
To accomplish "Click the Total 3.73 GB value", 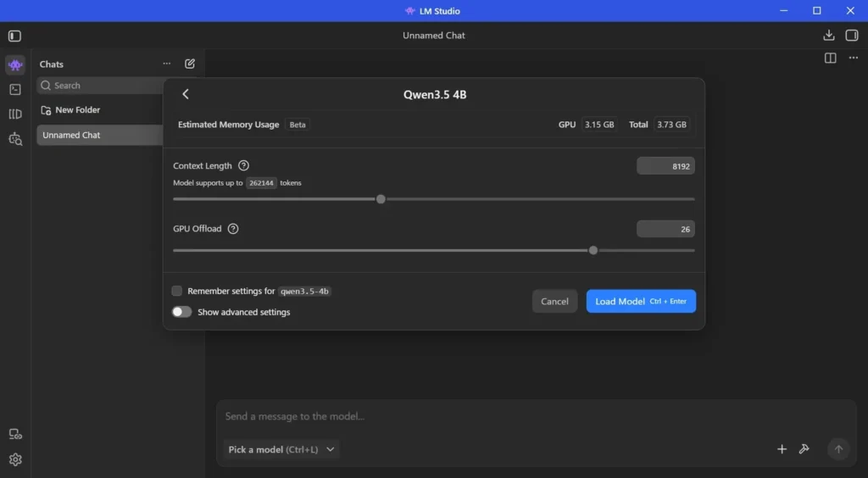I will tap(671, 125).
